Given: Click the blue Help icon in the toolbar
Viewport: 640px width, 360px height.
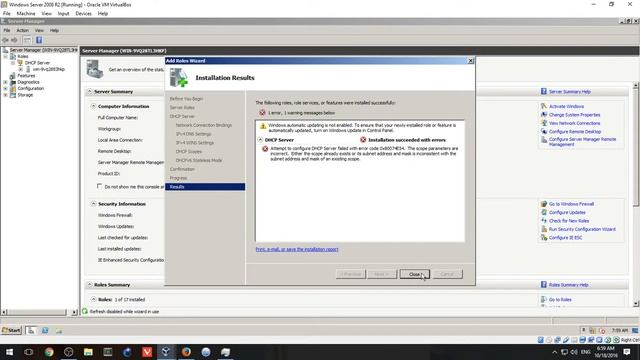Looking at the screenshot, I should coord(39,40).
